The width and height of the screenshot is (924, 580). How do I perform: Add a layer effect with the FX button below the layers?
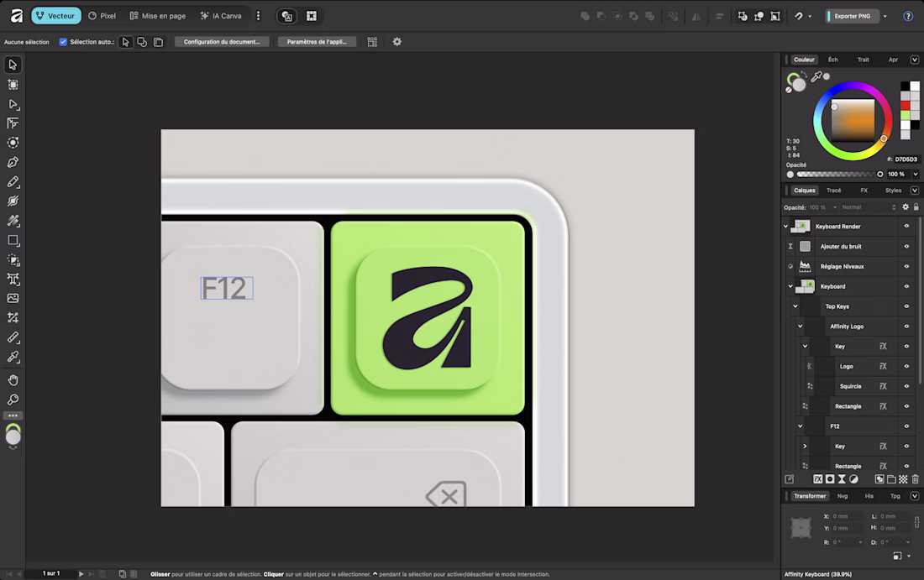(818, 479)
